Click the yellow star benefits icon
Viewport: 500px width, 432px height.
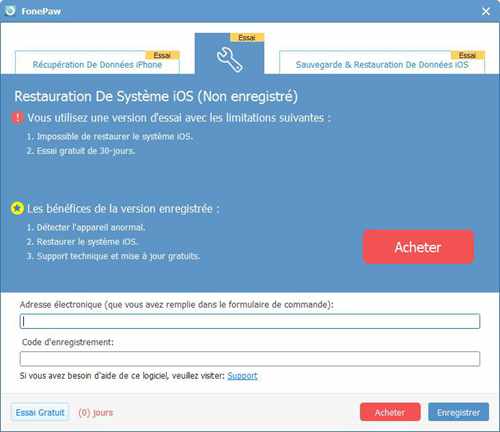pyautogui.click(x=17, y=209)
